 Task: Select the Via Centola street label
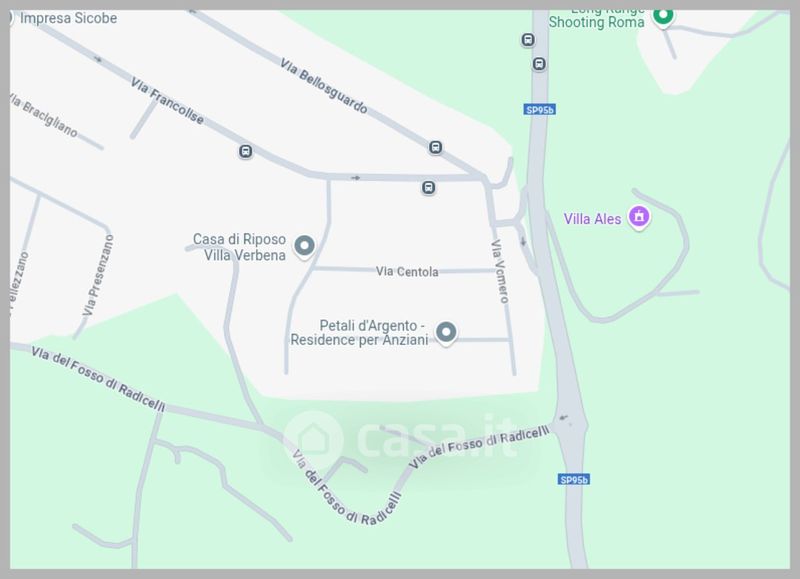click(407, 271)
